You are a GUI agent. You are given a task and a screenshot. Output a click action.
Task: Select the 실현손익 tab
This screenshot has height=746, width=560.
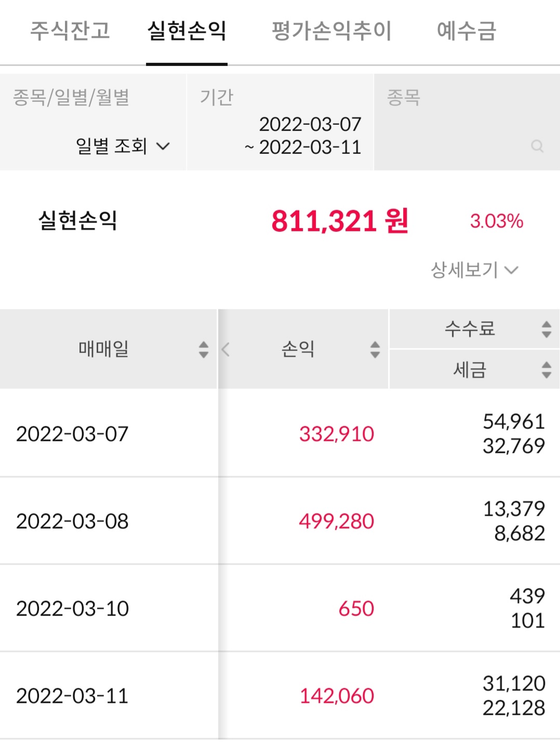point(187,31)
